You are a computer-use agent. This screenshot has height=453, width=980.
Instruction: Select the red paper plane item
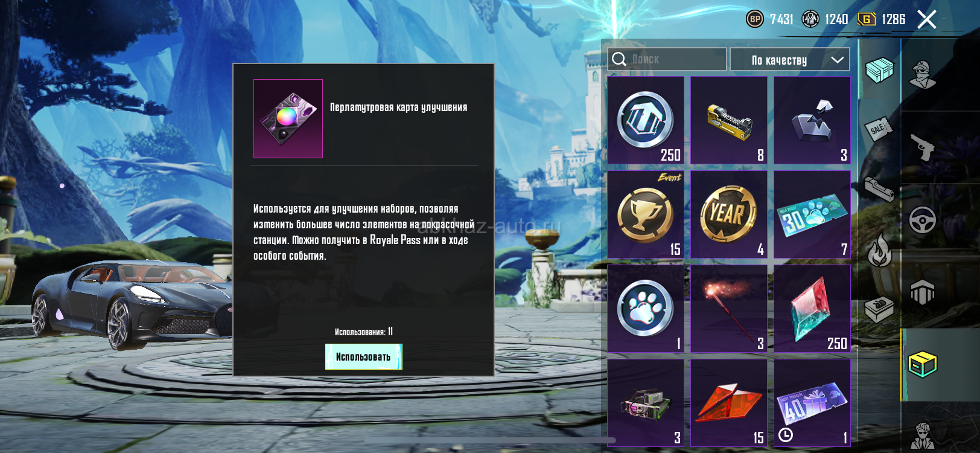pos(729,403)
